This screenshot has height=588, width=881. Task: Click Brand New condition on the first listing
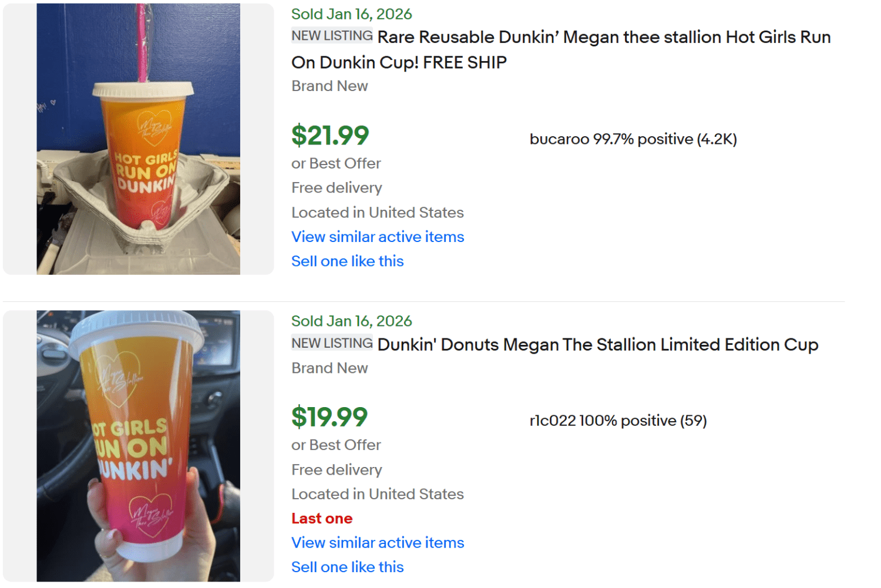click(329, 86)
